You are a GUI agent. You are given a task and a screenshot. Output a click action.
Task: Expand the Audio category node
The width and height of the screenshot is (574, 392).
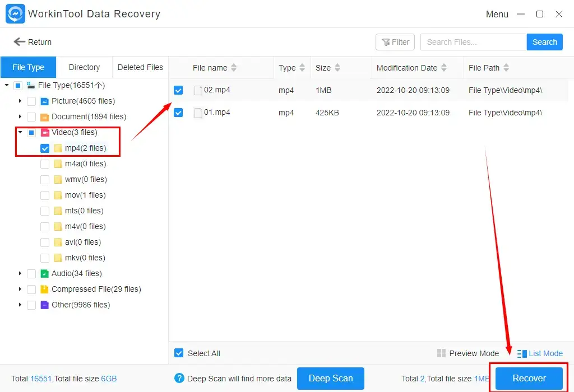coord(20,273)
